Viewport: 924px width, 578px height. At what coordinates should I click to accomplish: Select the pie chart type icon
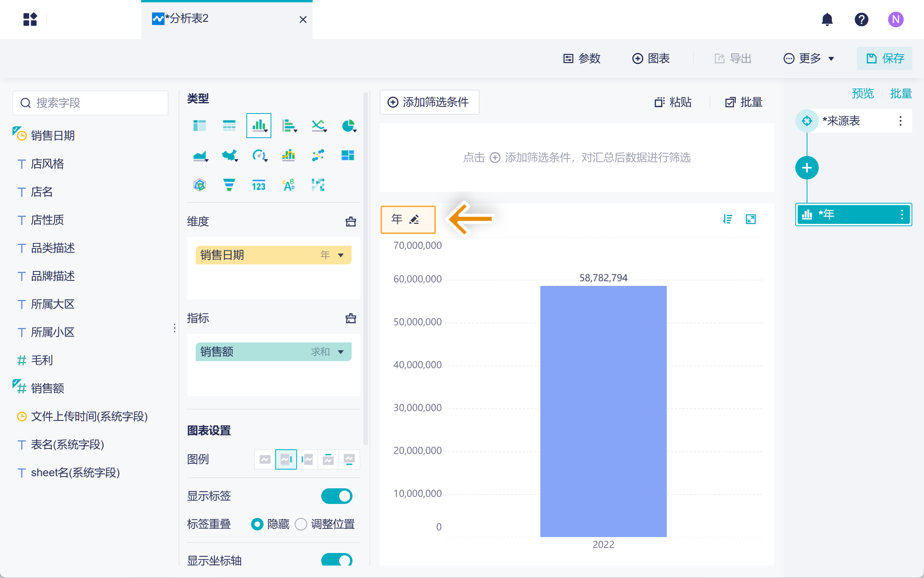348,126
